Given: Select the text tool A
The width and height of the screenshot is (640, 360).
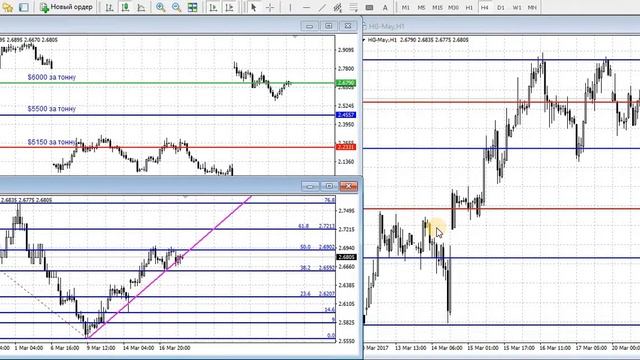Looking at the screenshot, I should (x=385, y=7).
